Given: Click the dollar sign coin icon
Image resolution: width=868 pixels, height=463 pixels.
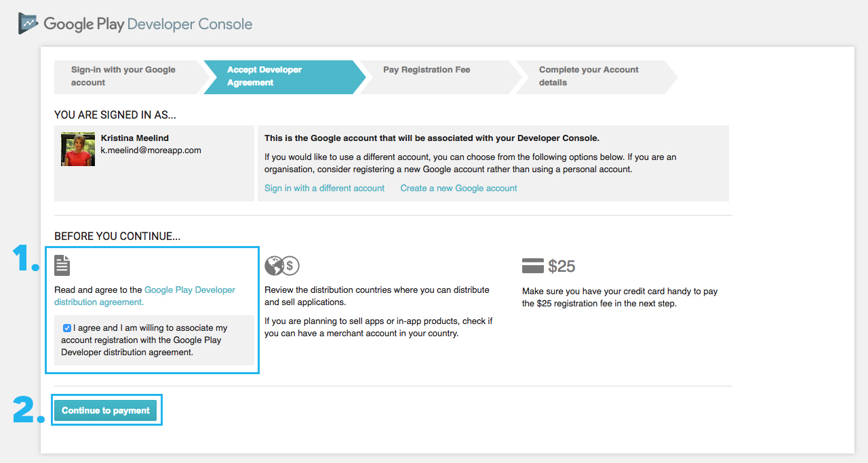Looking at the screenshot, I should point(290,266).
